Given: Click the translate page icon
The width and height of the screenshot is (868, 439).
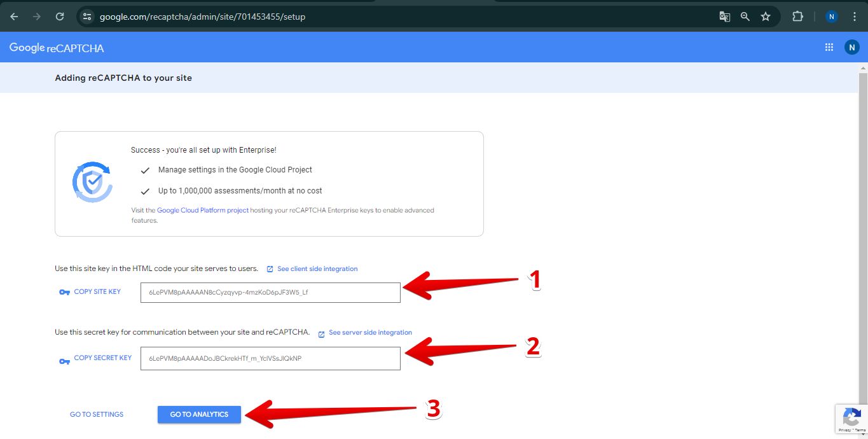Looking at the screenshot, I should 724,17.
